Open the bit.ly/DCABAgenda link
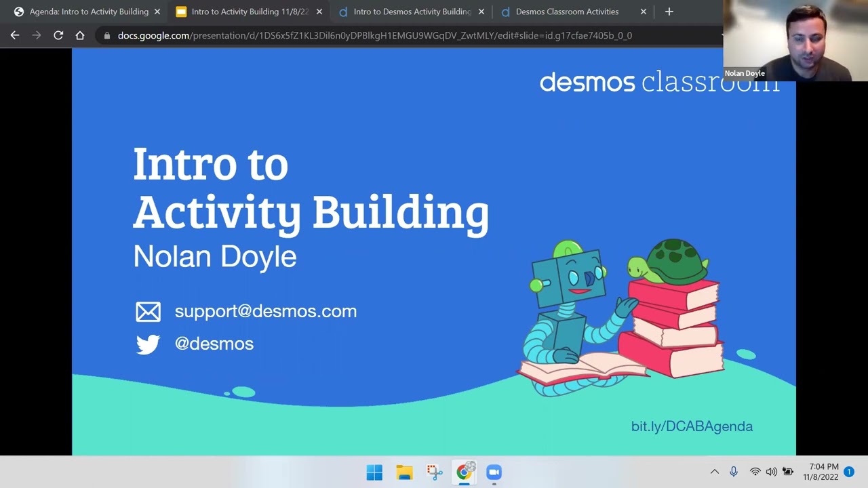This screenshot has width=868, height=488. click(x=692, y=426)
